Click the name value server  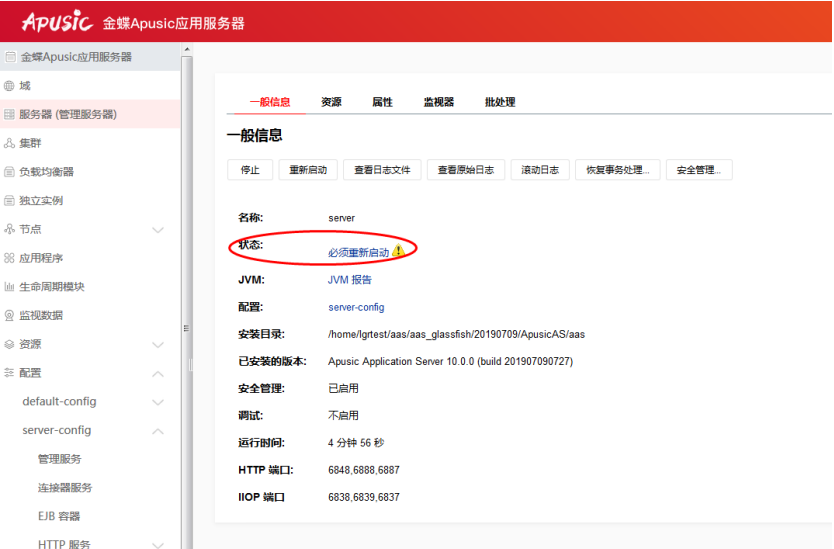coord(341,218)
